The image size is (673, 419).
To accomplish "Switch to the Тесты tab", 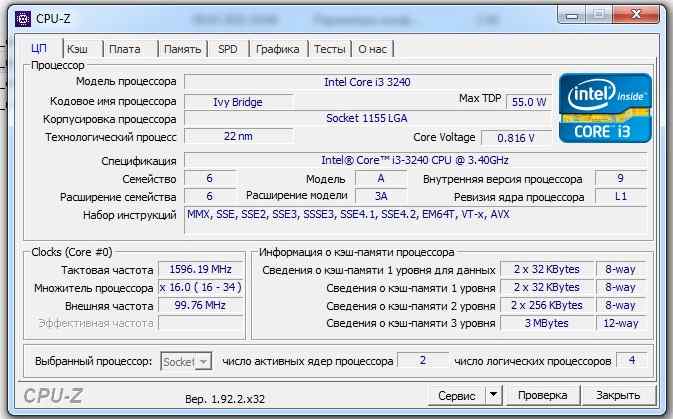I will 330,49.
